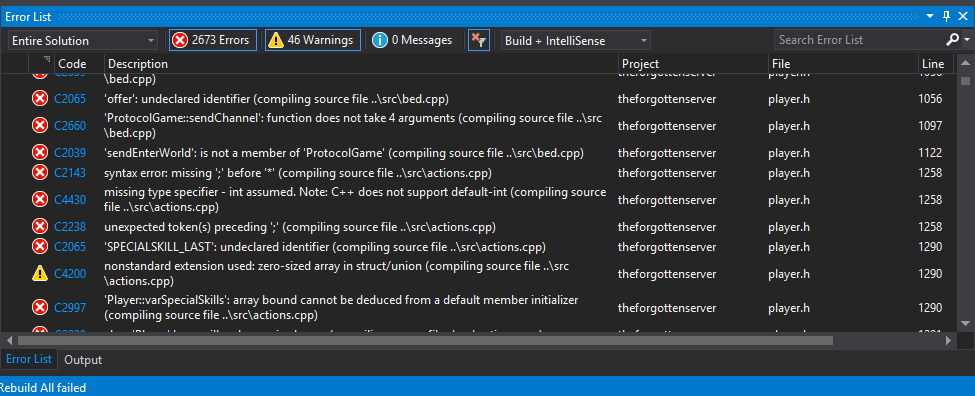Click the error icon on the C4430 row

[x=40, y=199]
